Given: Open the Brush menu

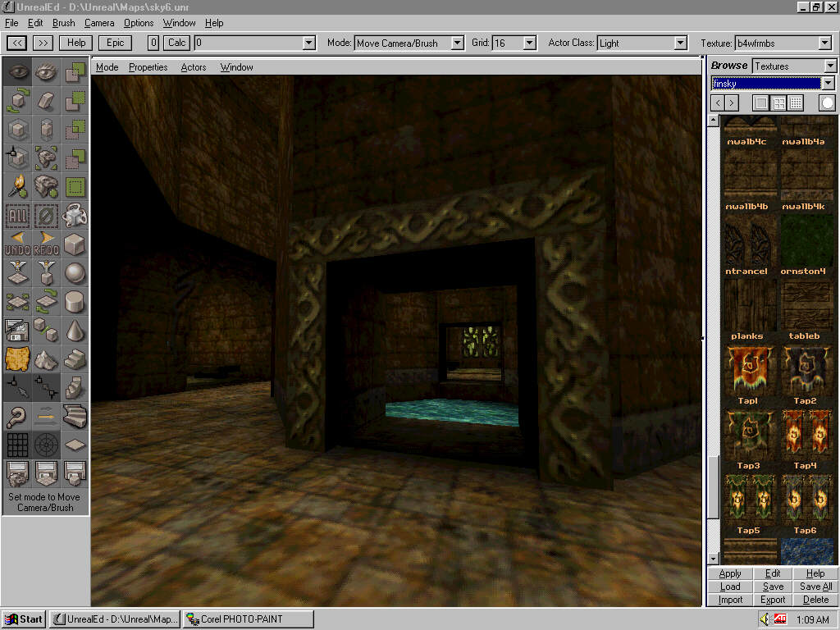Looking at the screenshot, I should coord(63,23).
